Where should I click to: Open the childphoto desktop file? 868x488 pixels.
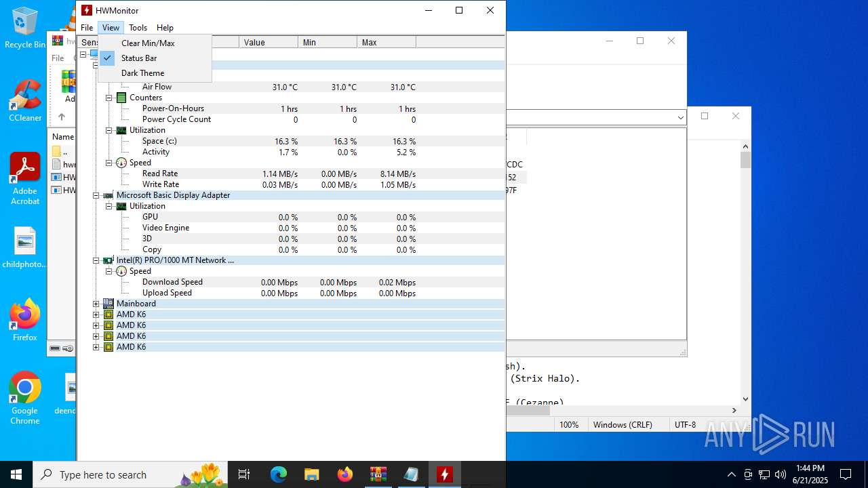pos(25,248)
